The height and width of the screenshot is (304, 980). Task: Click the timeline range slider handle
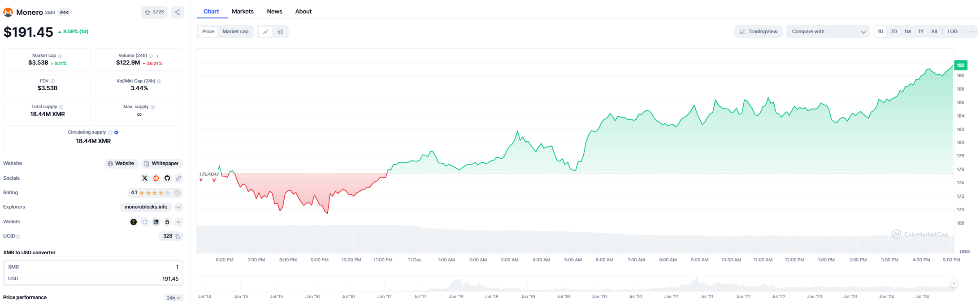coord(954,283)
